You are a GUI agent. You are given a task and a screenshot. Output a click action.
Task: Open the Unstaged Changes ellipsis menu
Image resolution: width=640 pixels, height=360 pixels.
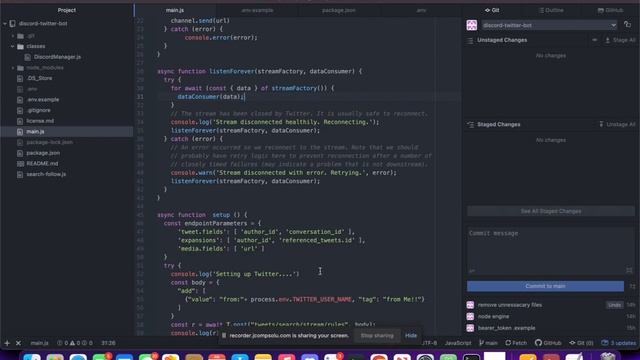[x=594, y=40]
